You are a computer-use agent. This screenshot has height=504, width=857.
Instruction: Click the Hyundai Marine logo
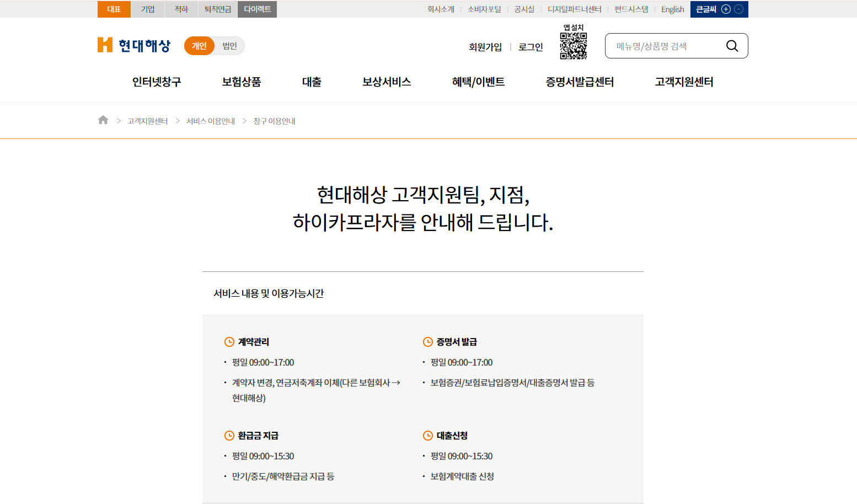134,45
